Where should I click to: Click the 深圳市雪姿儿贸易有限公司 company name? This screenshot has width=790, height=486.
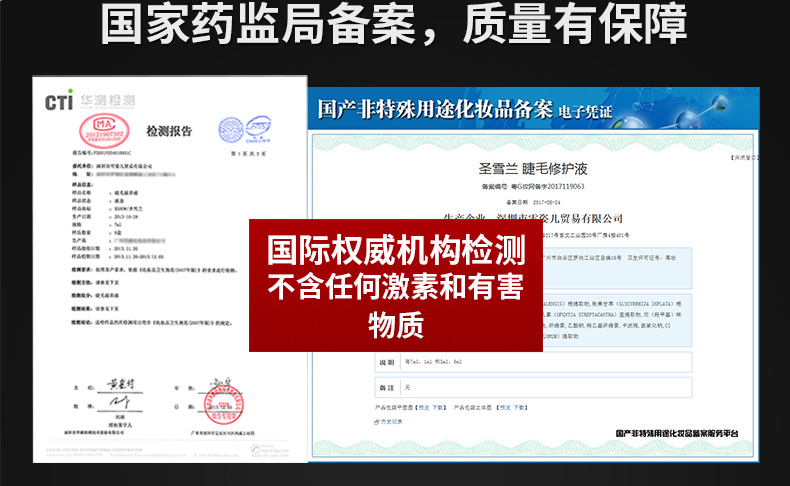coord(559,219)
